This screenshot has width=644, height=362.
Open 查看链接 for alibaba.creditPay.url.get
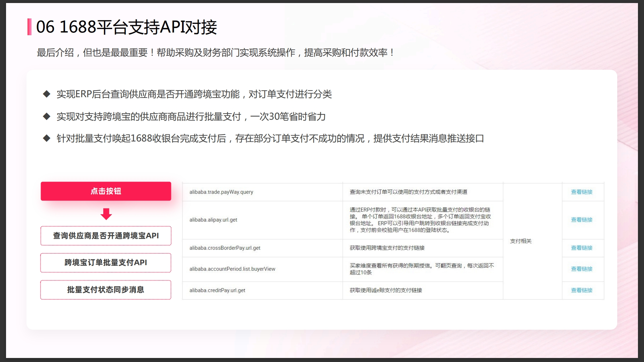(581, 290)
